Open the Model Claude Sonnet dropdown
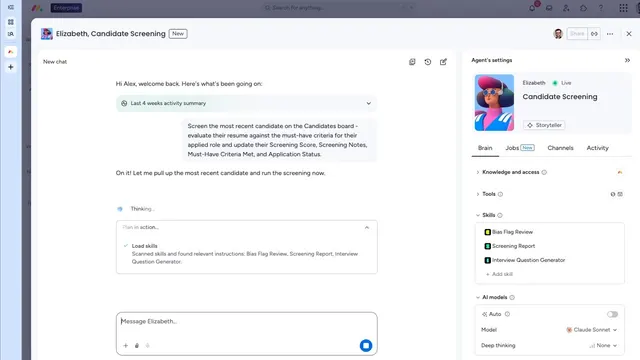 pos(591,330)
